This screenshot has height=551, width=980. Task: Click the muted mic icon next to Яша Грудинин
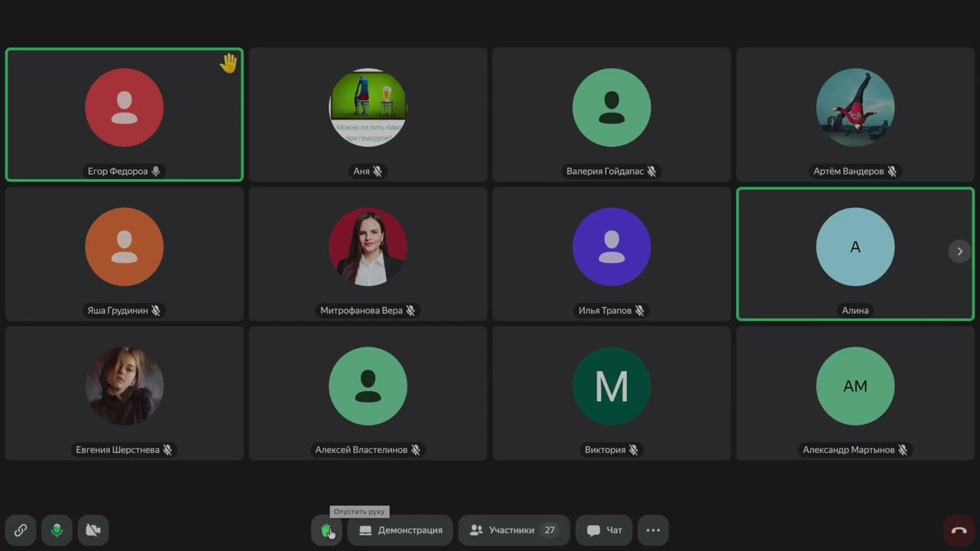155,311
